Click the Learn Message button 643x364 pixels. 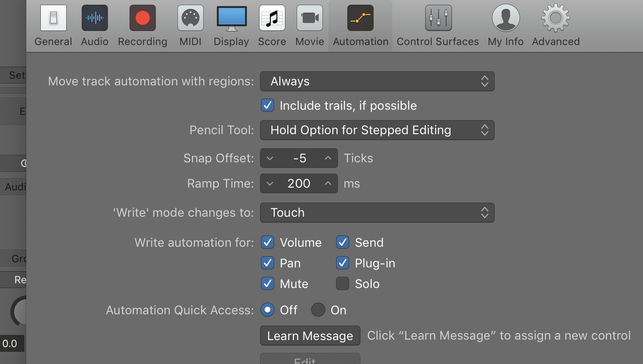tap(310, 336)
